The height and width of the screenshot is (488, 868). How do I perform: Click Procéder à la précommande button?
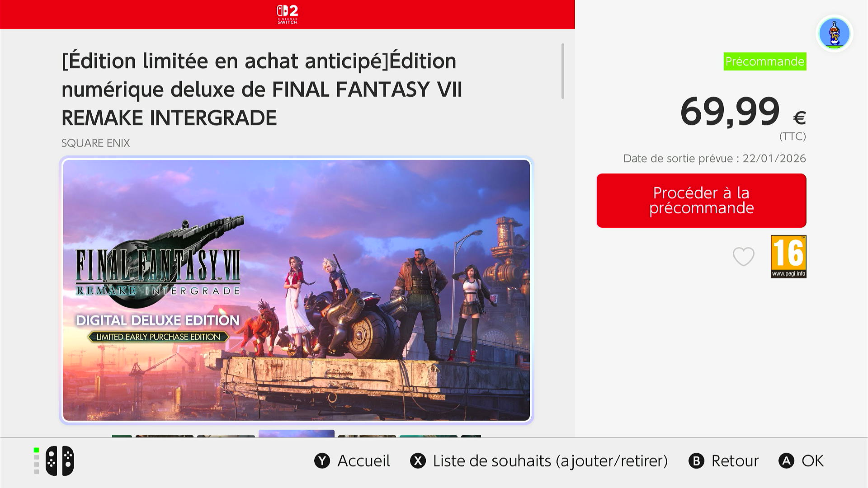[701, 200]
